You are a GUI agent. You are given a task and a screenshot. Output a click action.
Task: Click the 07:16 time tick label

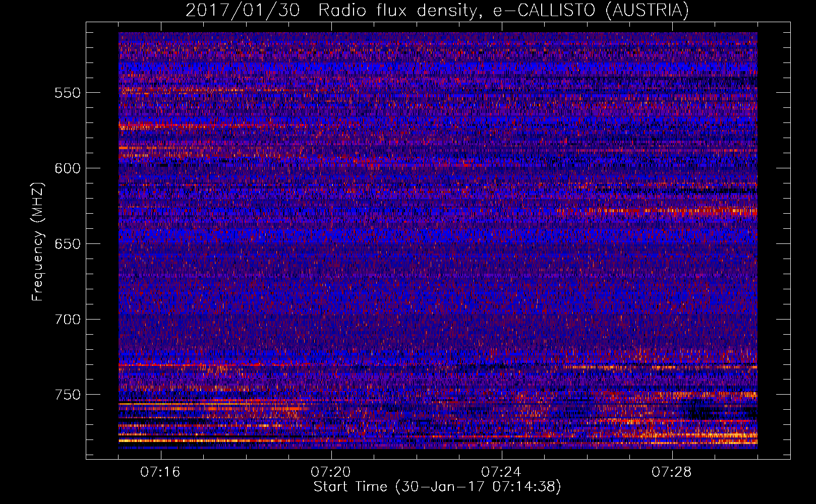[160, 472]
